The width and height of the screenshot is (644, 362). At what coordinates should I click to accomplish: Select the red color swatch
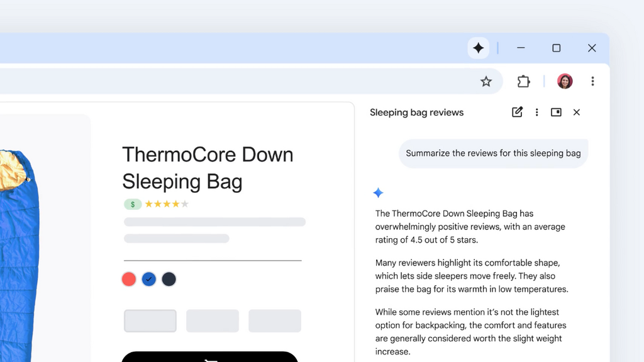click(128, 279)
